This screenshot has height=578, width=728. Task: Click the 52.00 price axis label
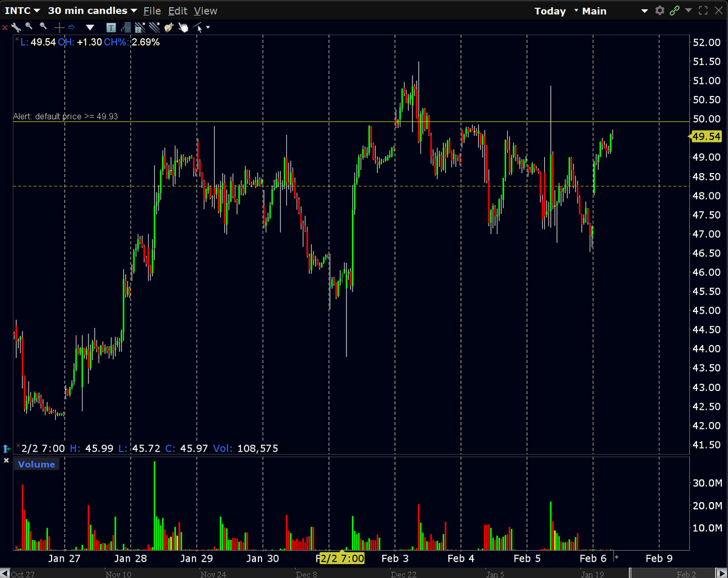[707, 42]
